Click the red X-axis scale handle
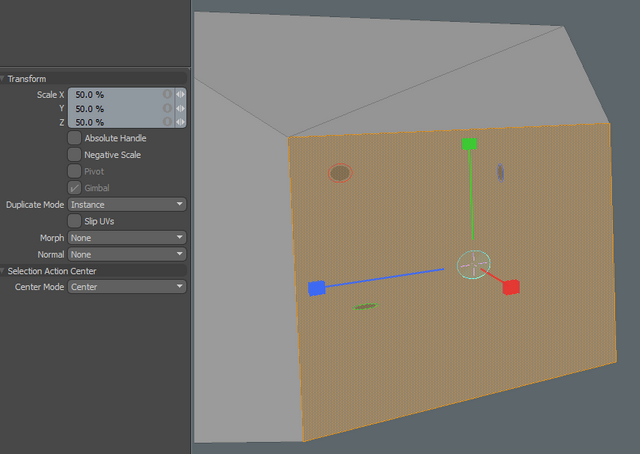The width and height of the screenshot is (640, 454). point(511,287)
